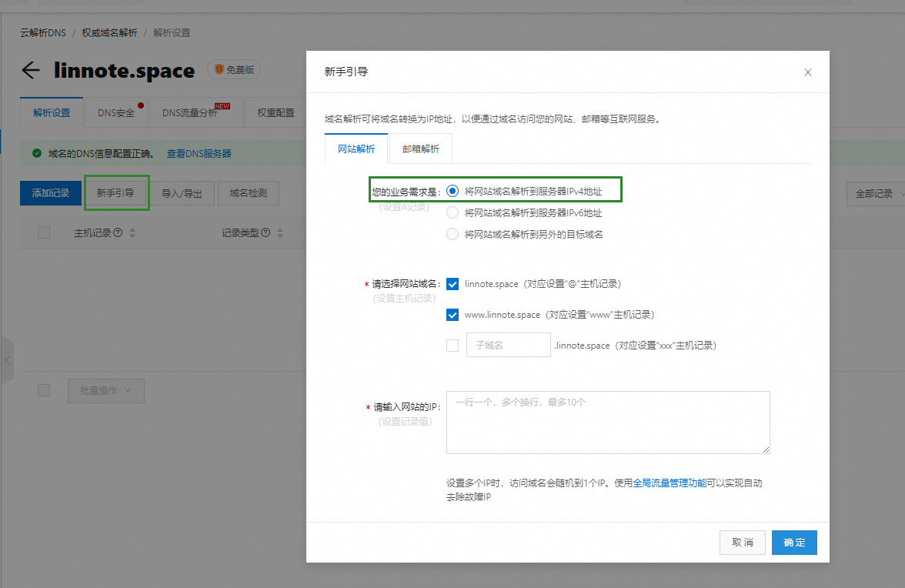The image size is (905, 588).
Task: Click the left sidebar collapse handle
Action: (7, 359)
